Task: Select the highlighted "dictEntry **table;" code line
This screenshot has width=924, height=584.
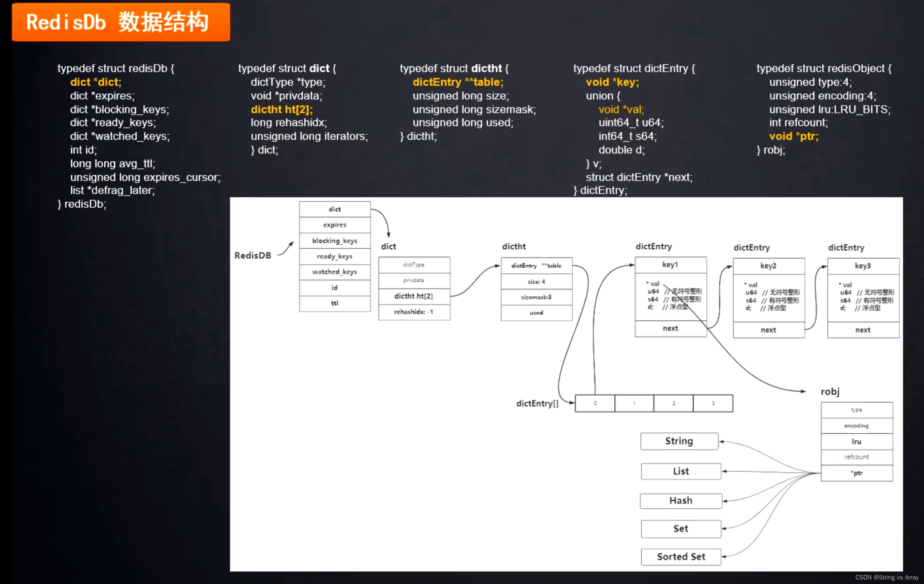Action: (x=458, y=82)
